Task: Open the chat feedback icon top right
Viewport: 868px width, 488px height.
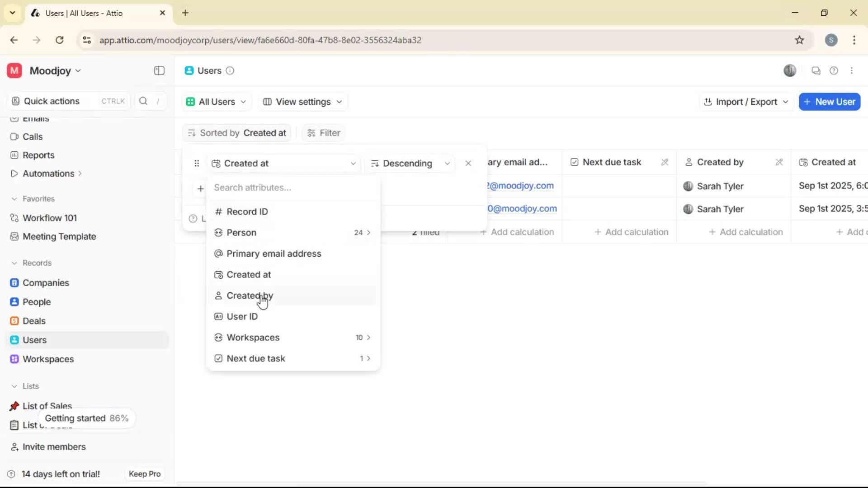Action: (816, 70)
